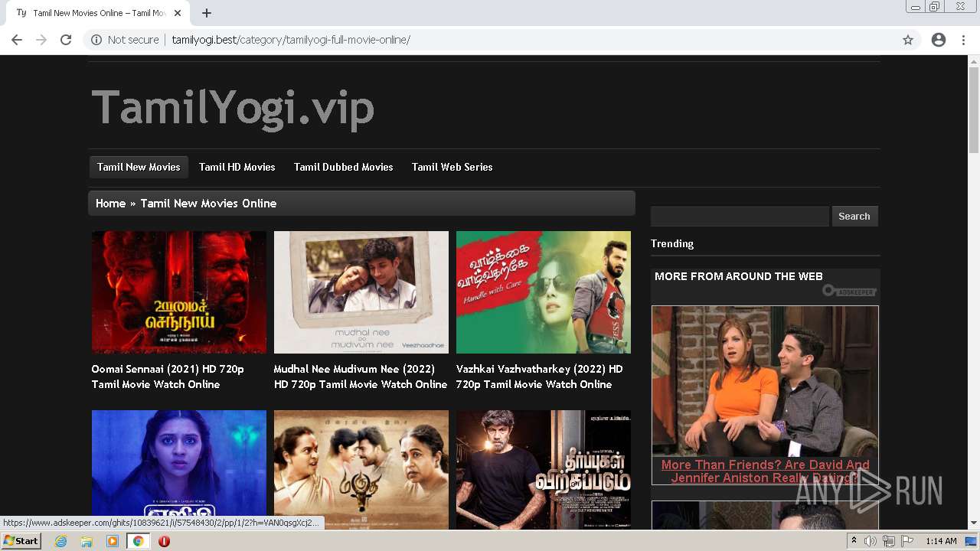Image resolution: width=980 pixels, height=551 pixels.
Task: Click the Show desktop button in the tray
Action: point(971,541)
